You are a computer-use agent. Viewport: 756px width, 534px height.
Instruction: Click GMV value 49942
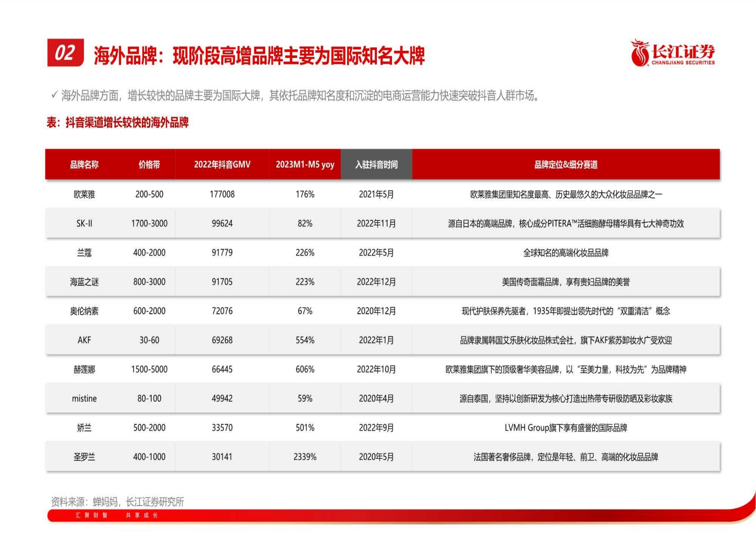222,398
